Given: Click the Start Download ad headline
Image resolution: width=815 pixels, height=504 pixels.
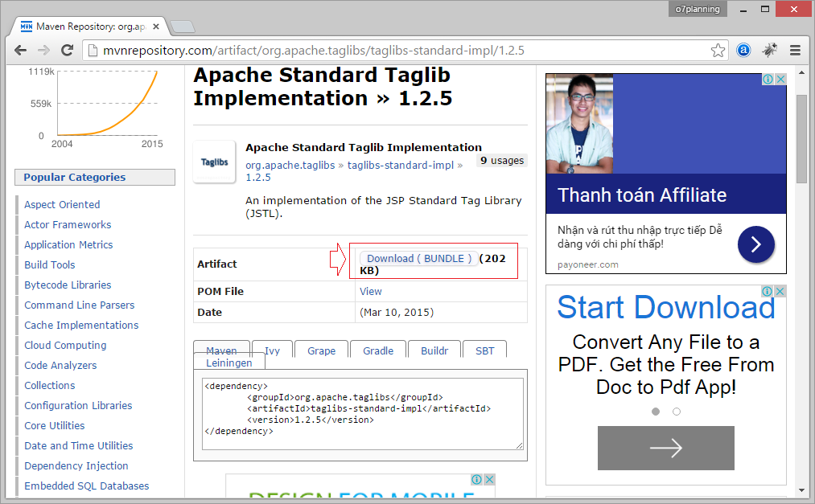Looking at the screenshot, I should [666, 307].
